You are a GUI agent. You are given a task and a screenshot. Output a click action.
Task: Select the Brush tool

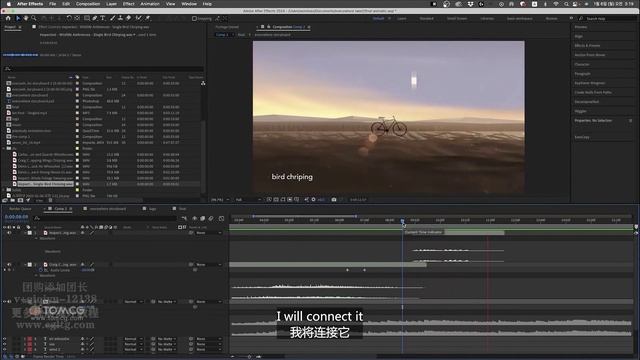tap(113, 18)
